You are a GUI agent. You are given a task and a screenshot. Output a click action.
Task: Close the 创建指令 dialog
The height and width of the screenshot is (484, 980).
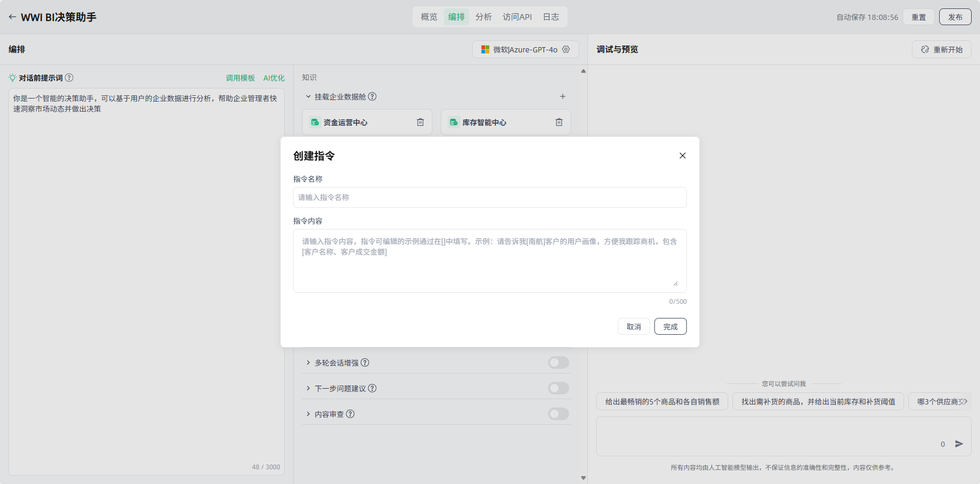(683, 156)
